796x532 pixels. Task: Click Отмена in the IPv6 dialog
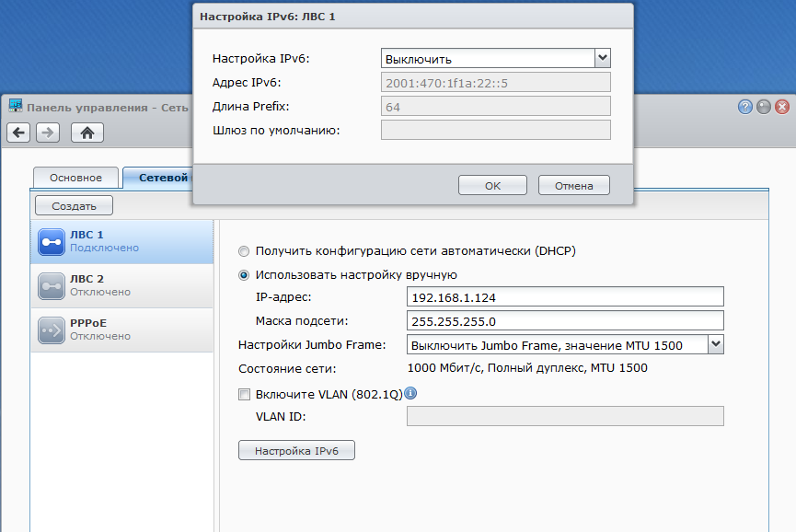point(573,185)
